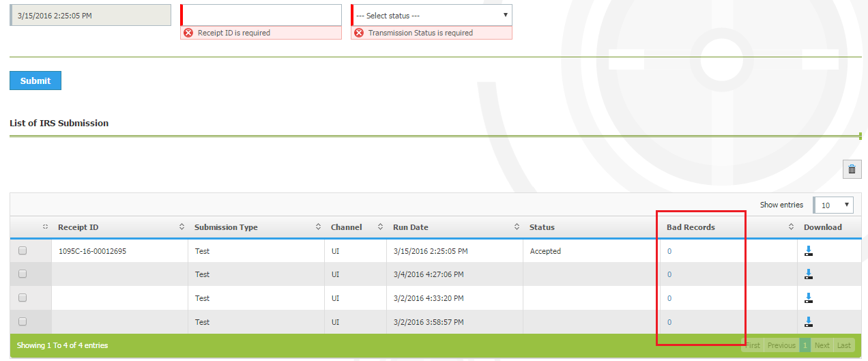Select the 3/4/2016 submission row checkbox
868x361 pixels.
coord(23,274)
